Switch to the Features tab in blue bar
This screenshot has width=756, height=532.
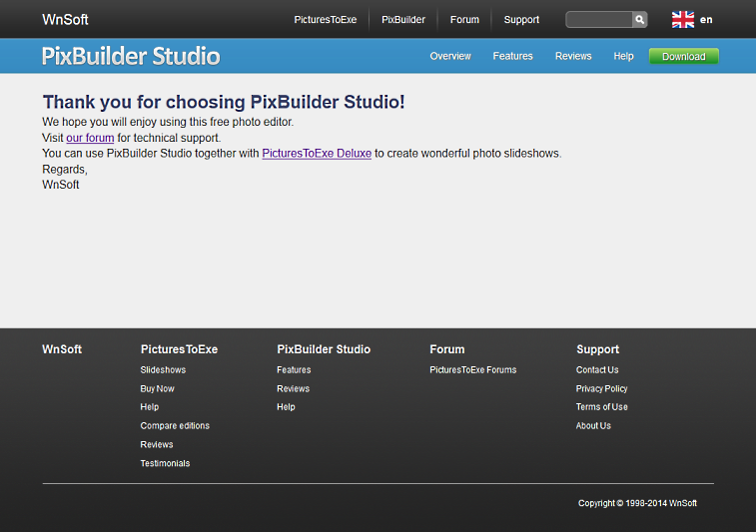tap(512, 56)
